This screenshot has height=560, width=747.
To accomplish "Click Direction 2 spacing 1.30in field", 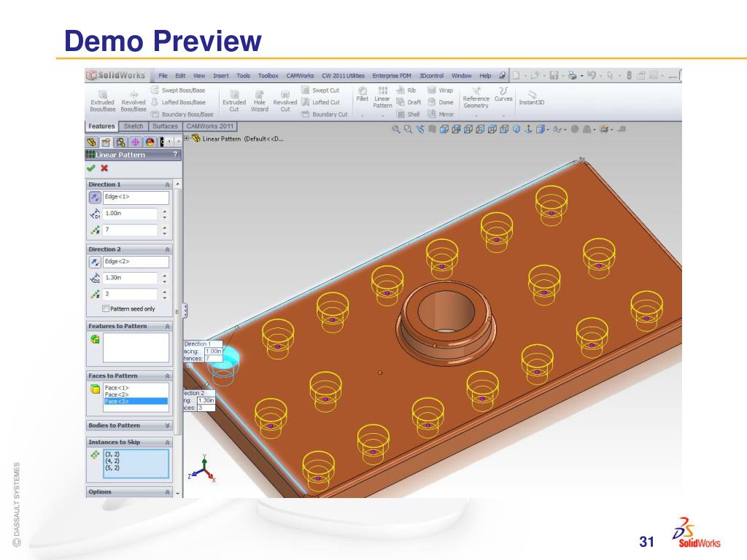I will (130, 278).
